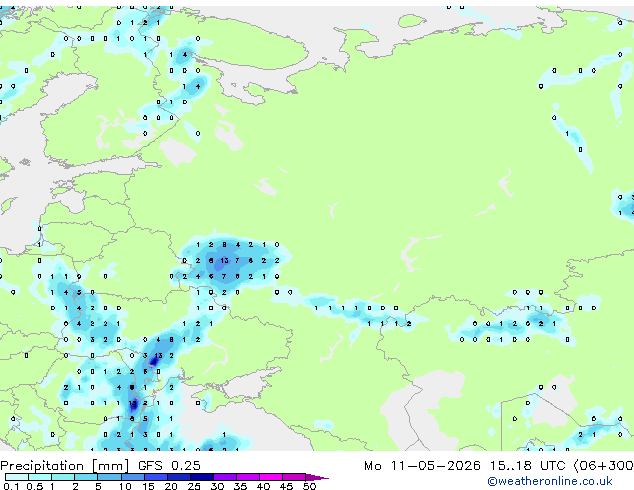The height and width of the screenshot is (490, 634).
Task: Click the '50' legend scale label
Action: (309, 486)
